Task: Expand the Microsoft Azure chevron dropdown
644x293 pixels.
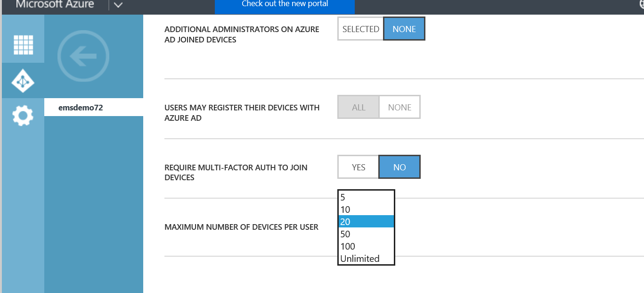Action: tap(118, 5)
